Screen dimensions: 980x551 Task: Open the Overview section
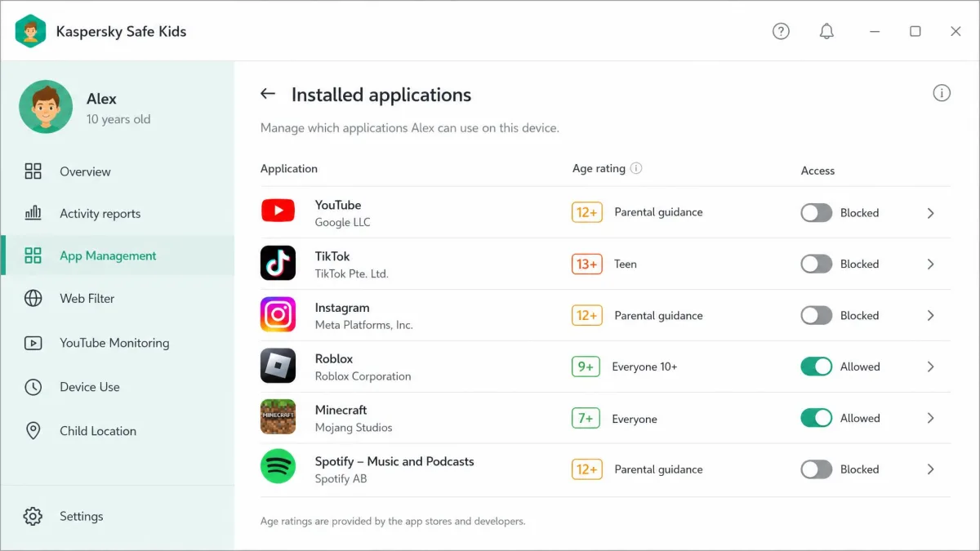point(118,171)
